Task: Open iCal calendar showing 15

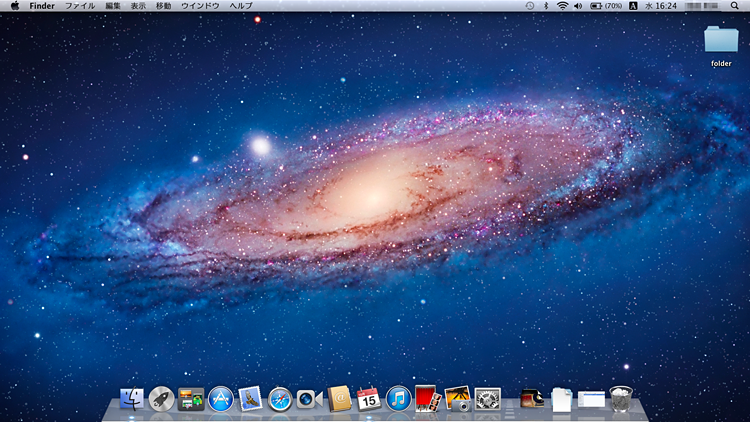Action: click(368, 399)
